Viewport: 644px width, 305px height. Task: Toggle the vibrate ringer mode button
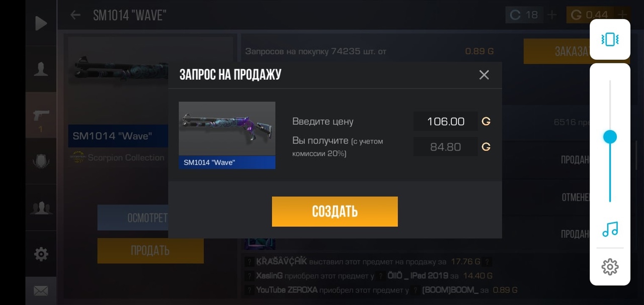(x=610, y=39)
